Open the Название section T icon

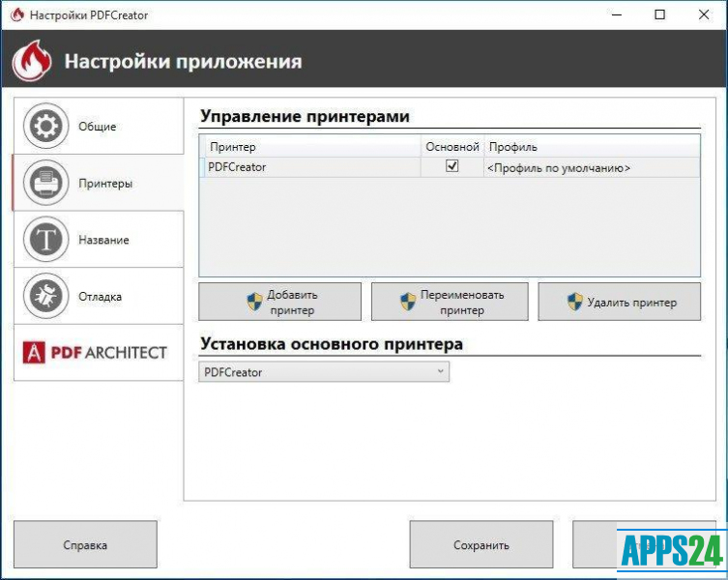(46, 239)
